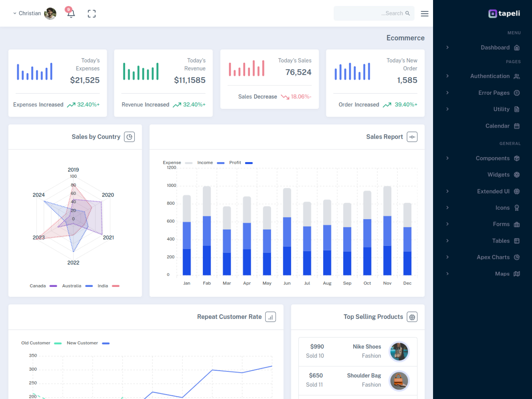Click the Components box icon

point(517,158)
